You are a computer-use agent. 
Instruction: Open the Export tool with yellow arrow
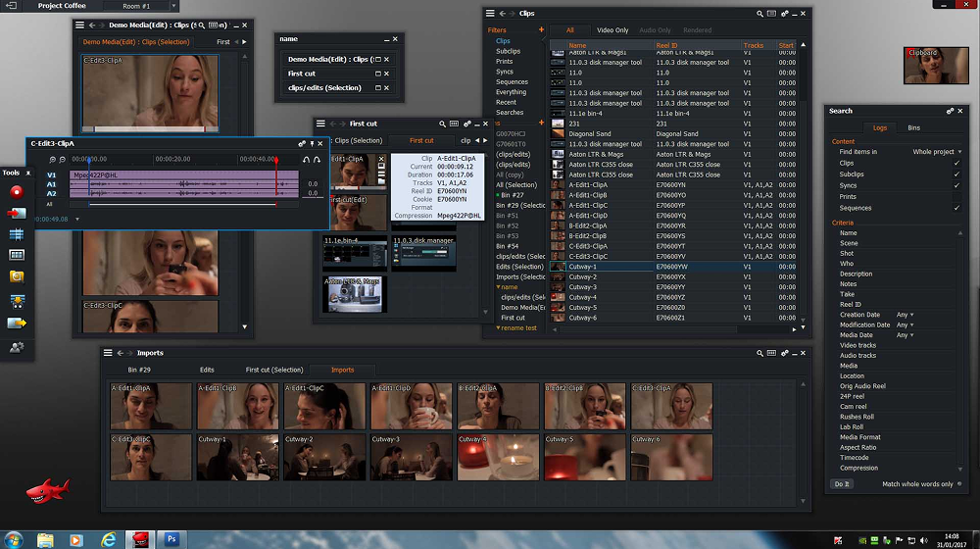17,323
